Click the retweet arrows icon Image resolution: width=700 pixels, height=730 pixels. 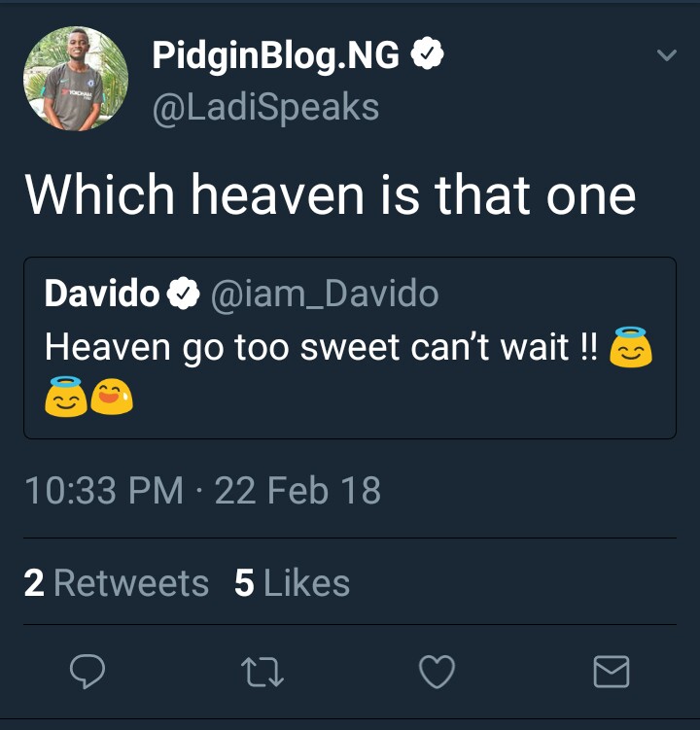point(262,671)
